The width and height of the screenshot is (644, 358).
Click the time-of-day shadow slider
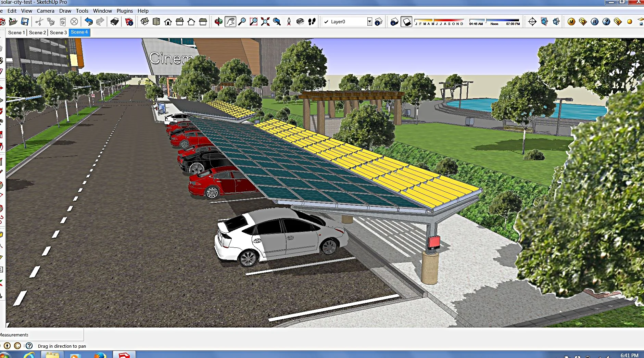(x=494, y=22)
